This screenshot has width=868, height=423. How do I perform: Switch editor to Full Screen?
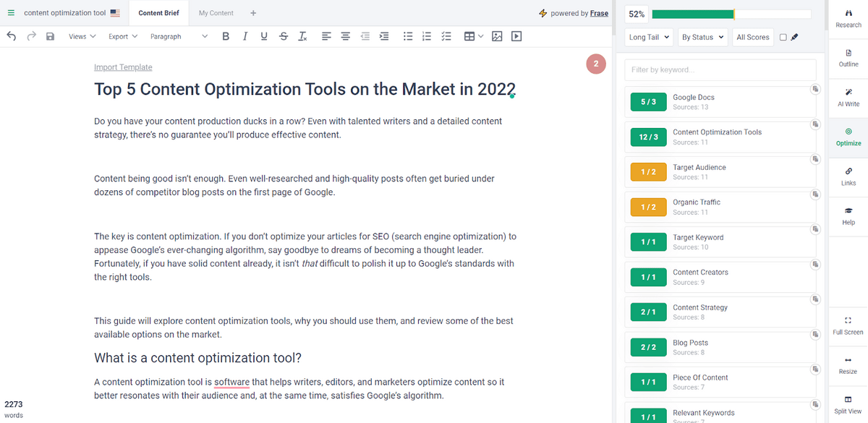848,325
